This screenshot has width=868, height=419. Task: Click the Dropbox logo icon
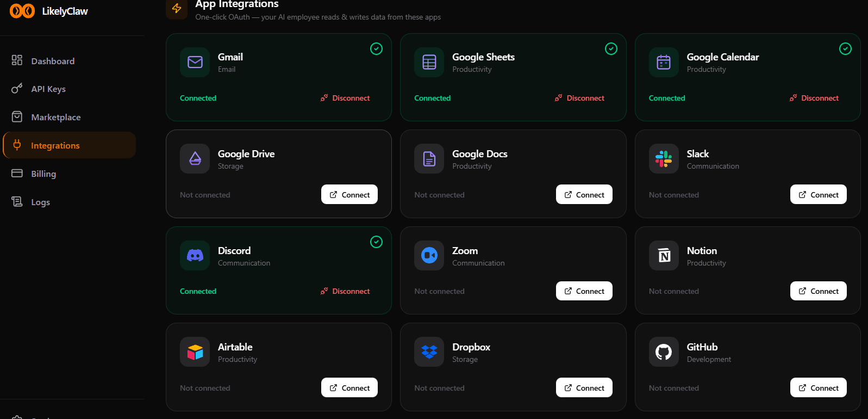click(429, 352)
